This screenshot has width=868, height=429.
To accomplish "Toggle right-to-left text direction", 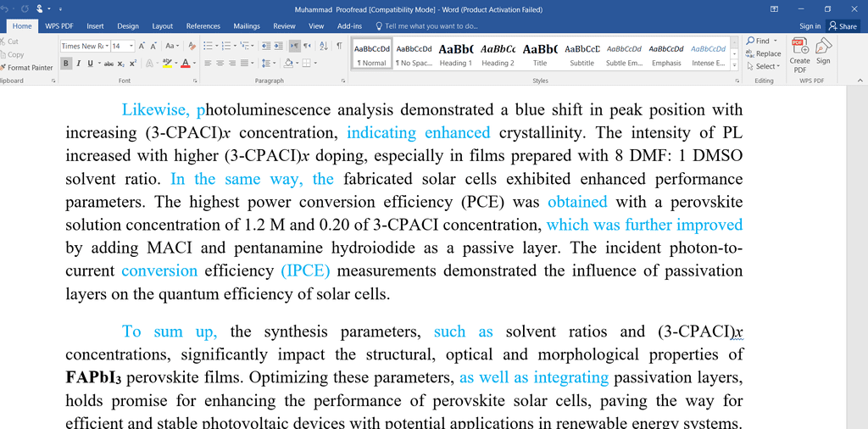I will 307,46.
